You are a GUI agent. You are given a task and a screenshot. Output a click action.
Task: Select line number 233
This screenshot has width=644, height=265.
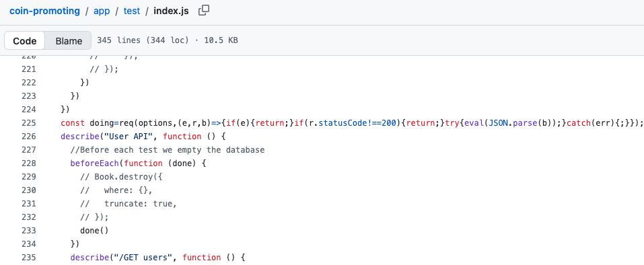pos(29,231)
